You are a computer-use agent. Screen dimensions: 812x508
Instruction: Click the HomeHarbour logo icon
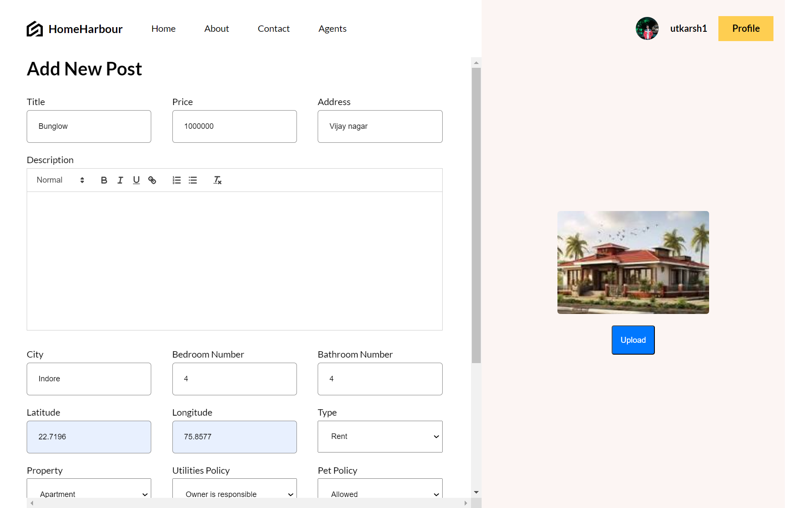click(35, 29)
